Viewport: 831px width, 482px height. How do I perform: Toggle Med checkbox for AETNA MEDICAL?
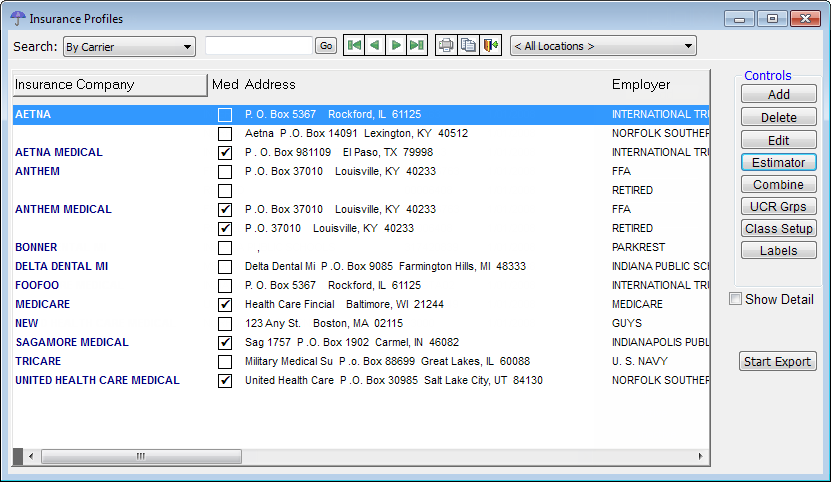[x=225, y=153]
